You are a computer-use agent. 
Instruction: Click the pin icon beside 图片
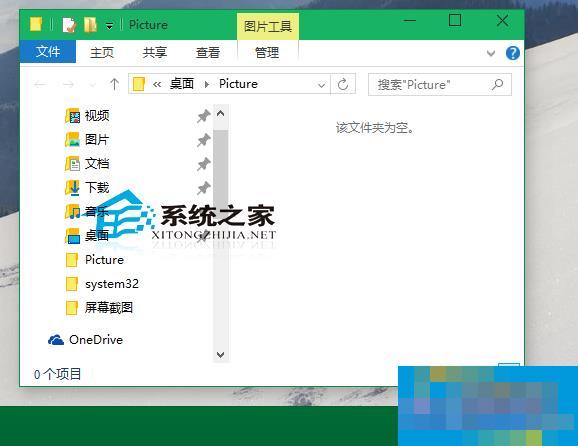pyautogui.click(x=203, y=140)
